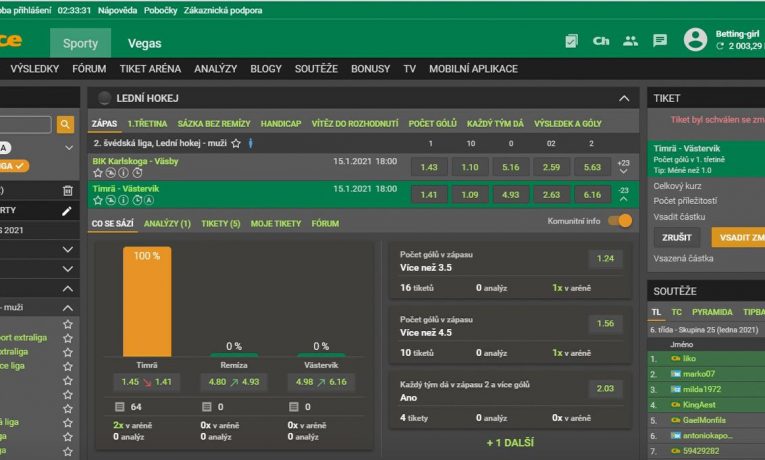Expand +23 more bets for BIK Karlskoga
The height and width of the screenshot is (460, 765).
[x=623, y=167]
